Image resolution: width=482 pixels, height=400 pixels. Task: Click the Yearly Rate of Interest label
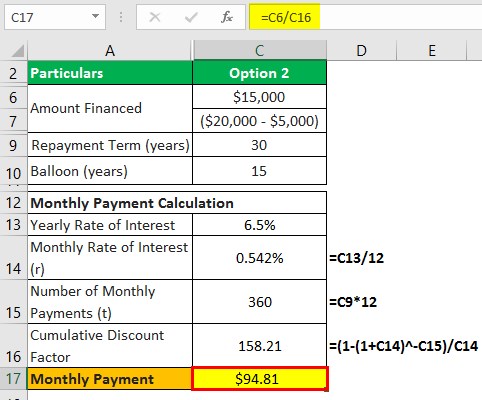[110, 225]
